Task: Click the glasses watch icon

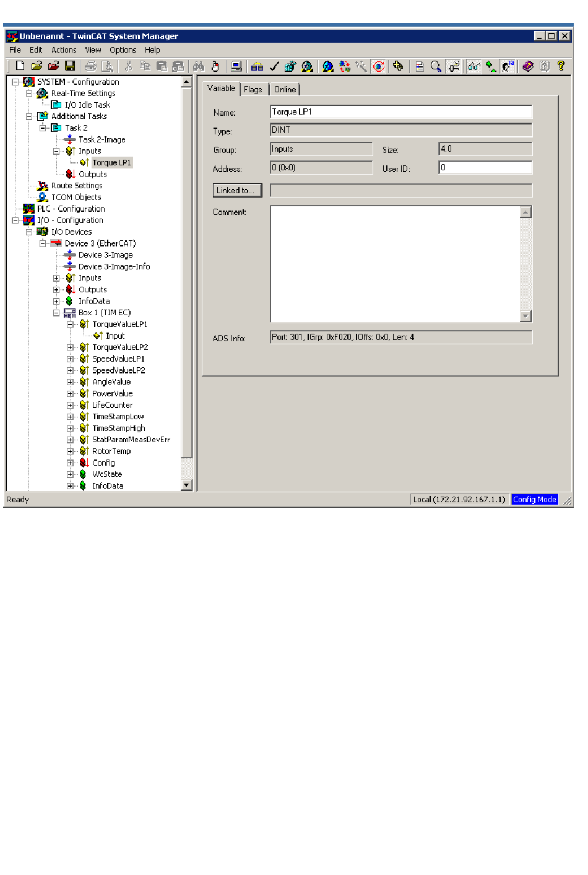Action: click(474, 66)
